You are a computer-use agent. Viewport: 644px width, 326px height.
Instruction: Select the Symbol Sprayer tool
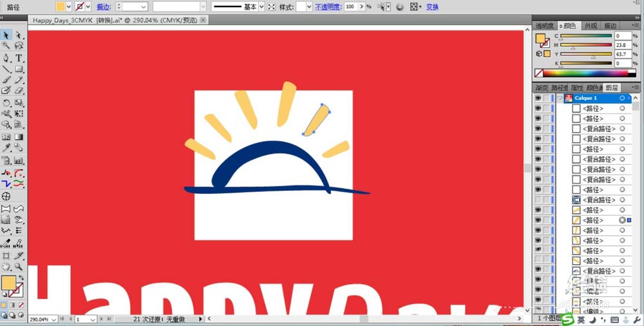pyautogui.click(x=6, y=160)
